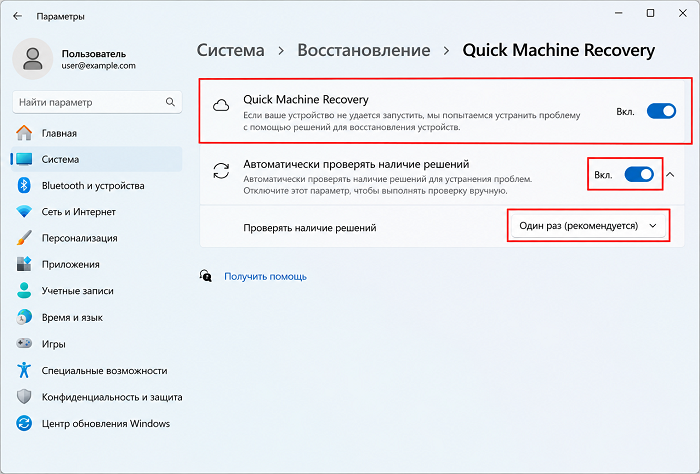Click the Главная home icon
The height and width of the screenshot is (474, 700).
[24, 133]
